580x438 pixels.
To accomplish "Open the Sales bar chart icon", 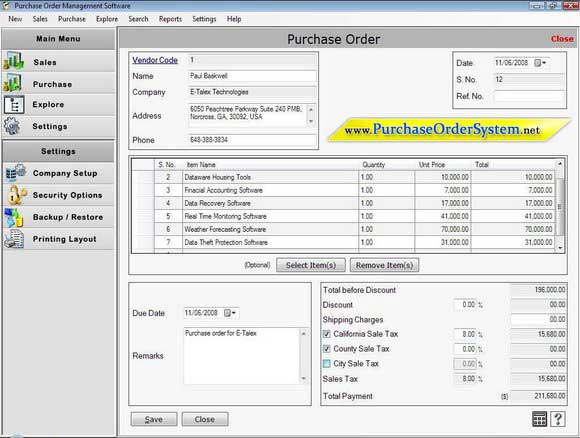I will [14, 61].
